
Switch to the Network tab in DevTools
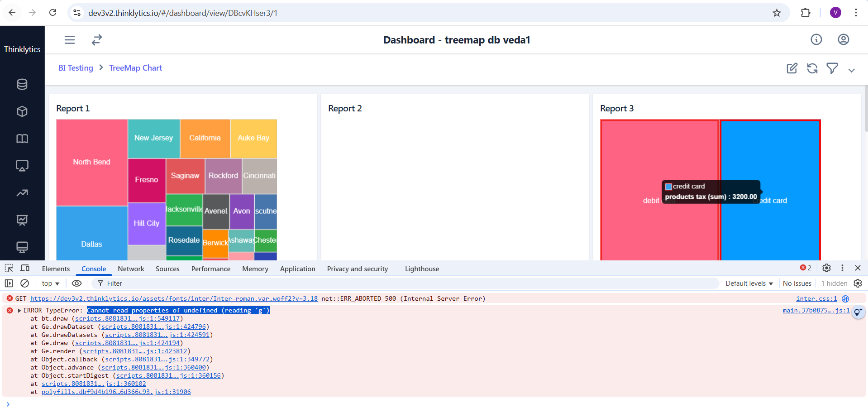pyautogui.click(x=131, y=269)
